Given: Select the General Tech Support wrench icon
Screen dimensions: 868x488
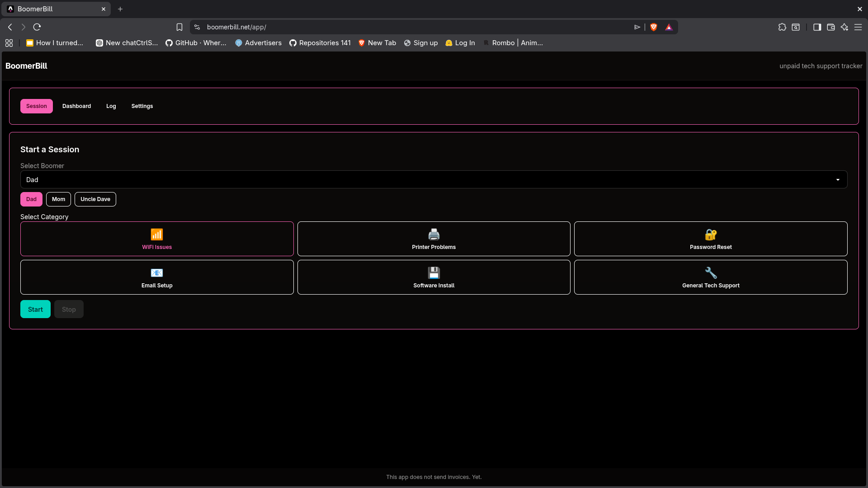Looking at the screenshot, I should pyautogui.click(x=711, y=273).
